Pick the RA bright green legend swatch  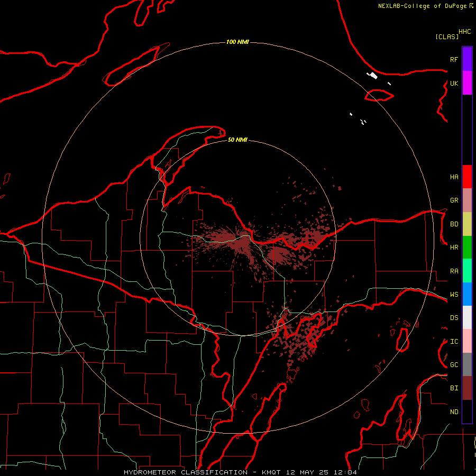(x=467, y=271)
